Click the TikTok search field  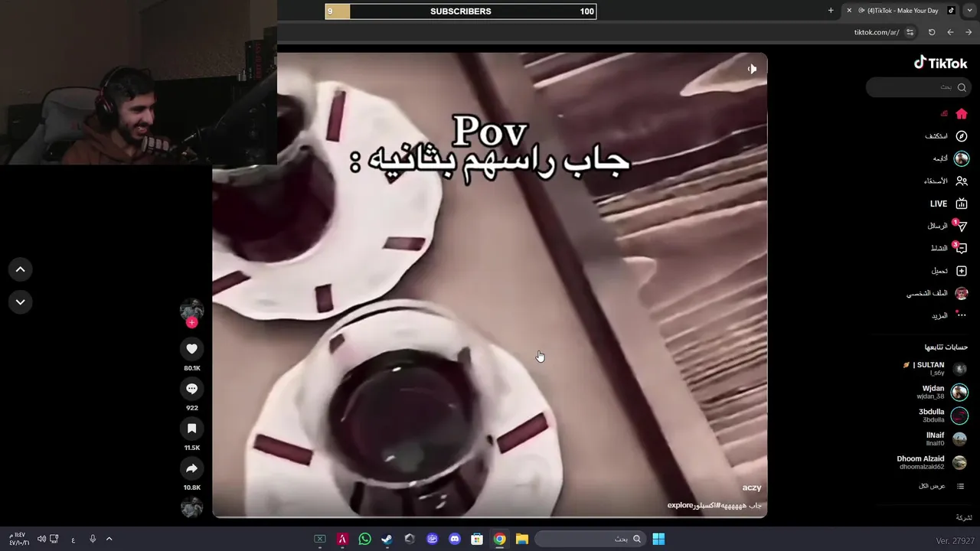(918, 87)
